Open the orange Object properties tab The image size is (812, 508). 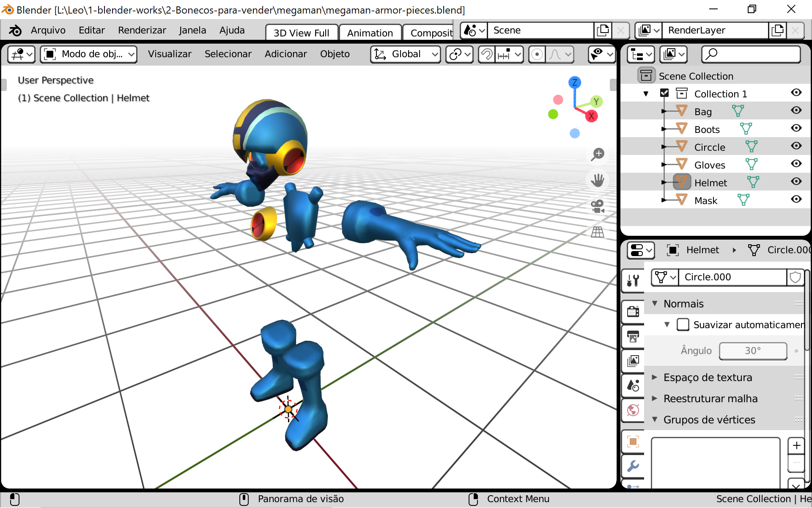[x=633, y=442]
